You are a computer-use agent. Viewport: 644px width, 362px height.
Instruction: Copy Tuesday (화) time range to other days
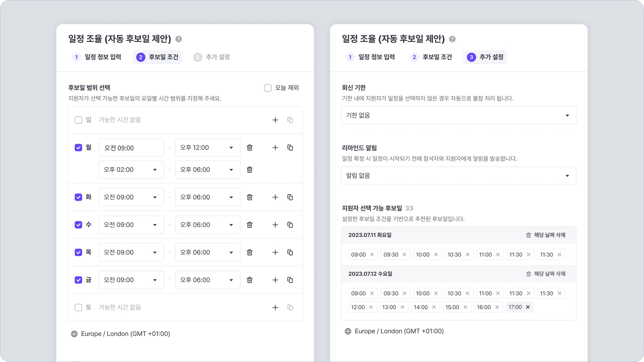coord(290,197)
